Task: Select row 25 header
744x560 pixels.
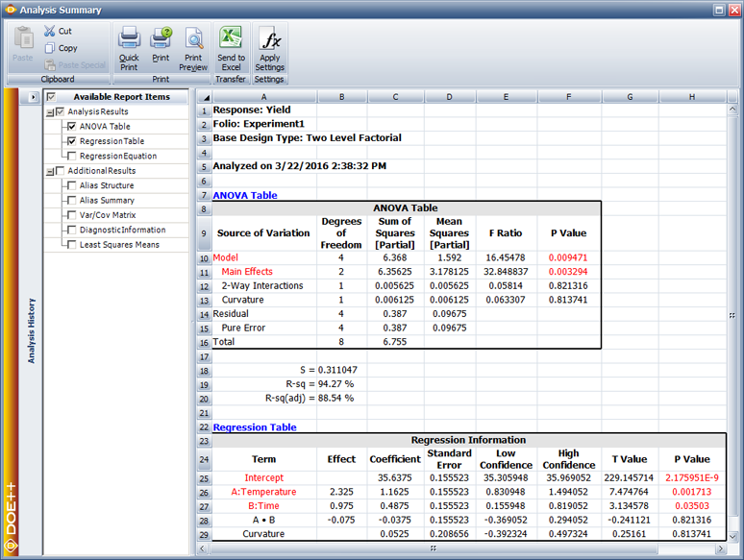Action: pos(204,478)
